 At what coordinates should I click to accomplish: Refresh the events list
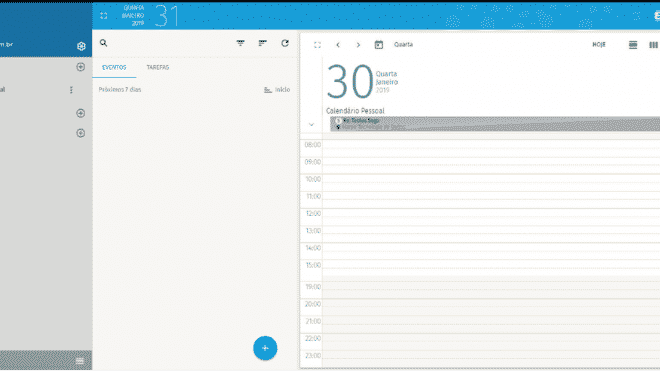pos(285,43)
